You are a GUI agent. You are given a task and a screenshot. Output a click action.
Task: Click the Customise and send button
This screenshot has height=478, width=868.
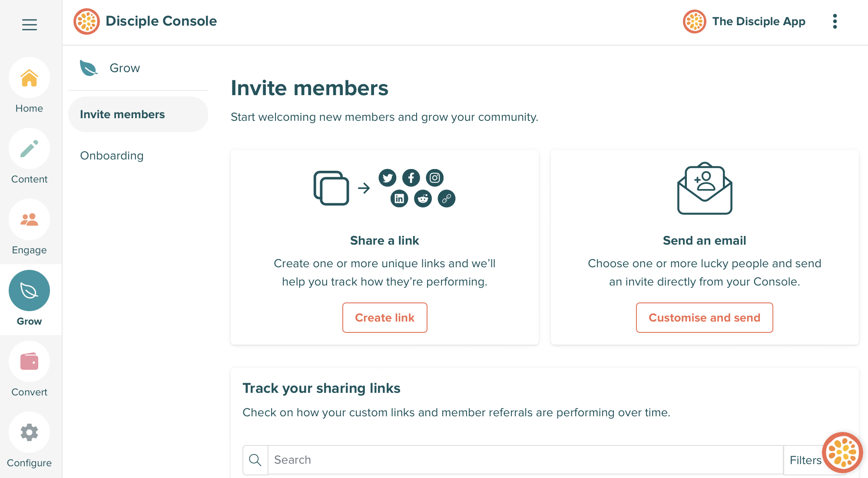(x=704, y=318)
